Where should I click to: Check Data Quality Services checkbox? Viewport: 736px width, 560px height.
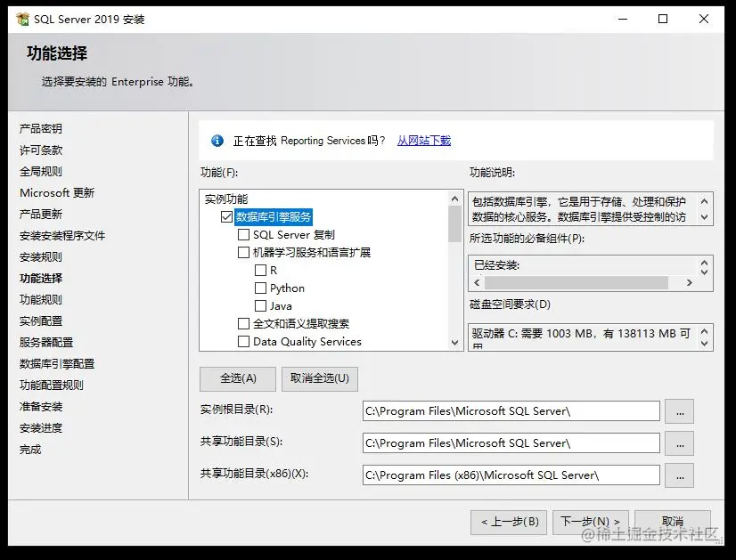pos(243,342)
